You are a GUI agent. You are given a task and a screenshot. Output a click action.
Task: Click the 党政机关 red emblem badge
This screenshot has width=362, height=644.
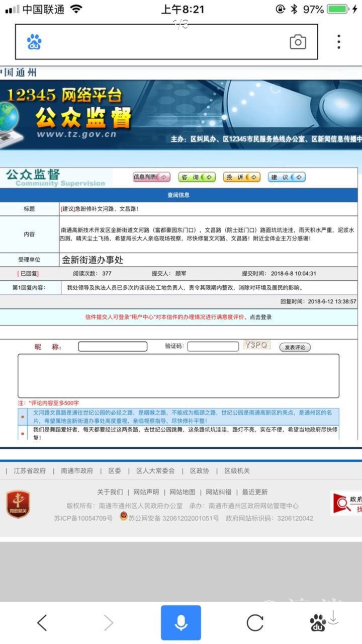[x=18, y=504]
